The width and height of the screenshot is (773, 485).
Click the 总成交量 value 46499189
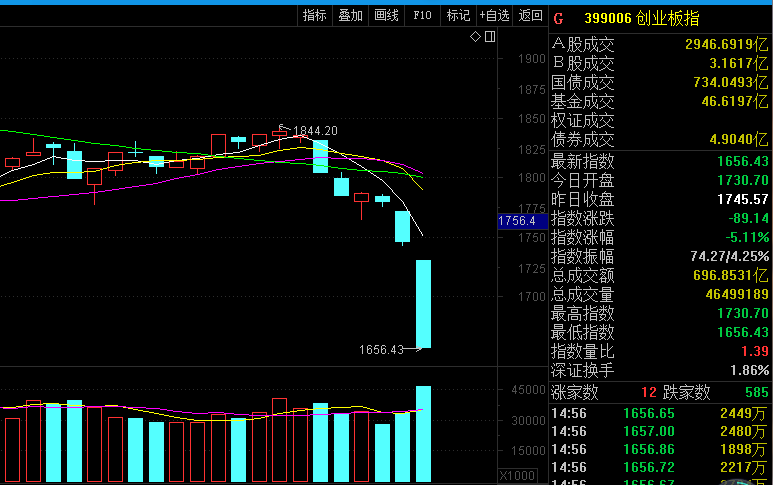(x=737, y=294)
